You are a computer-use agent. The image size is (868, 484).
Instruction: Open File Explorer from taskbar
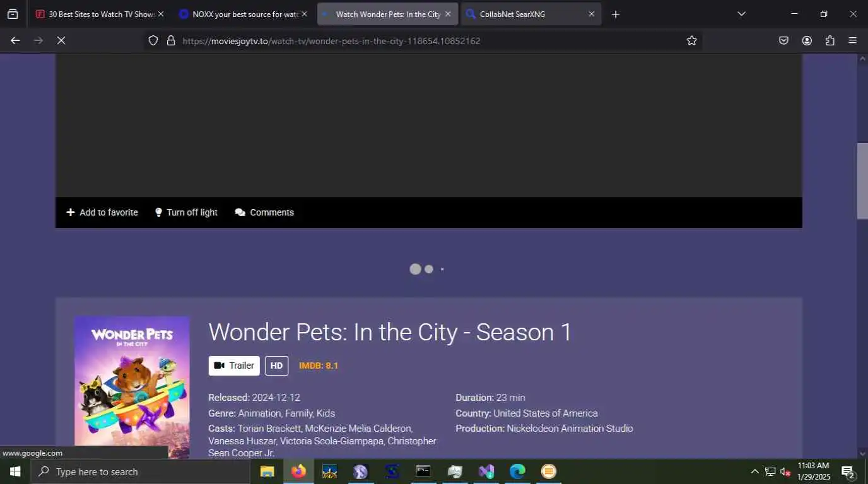tap(267, 471)
